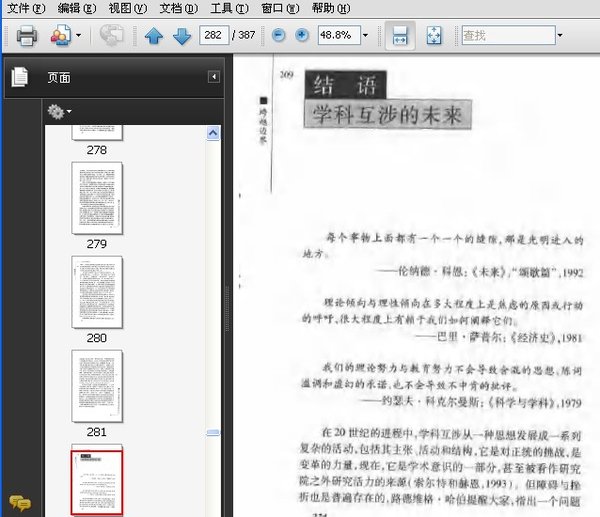
Task: Open the zoom level dropdown arrow
Action: click(x=365, y=35)
